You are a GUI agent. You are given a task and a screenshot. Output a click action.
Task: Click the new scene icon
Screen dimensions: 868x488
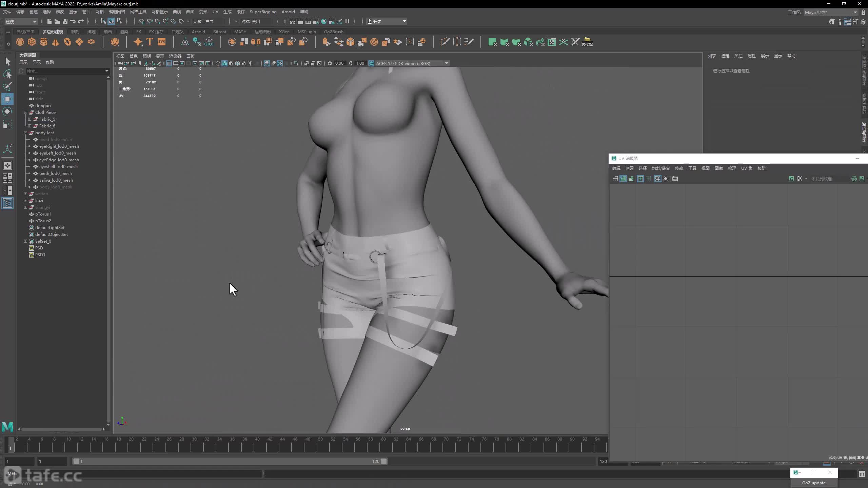click(x=50, y=21)
